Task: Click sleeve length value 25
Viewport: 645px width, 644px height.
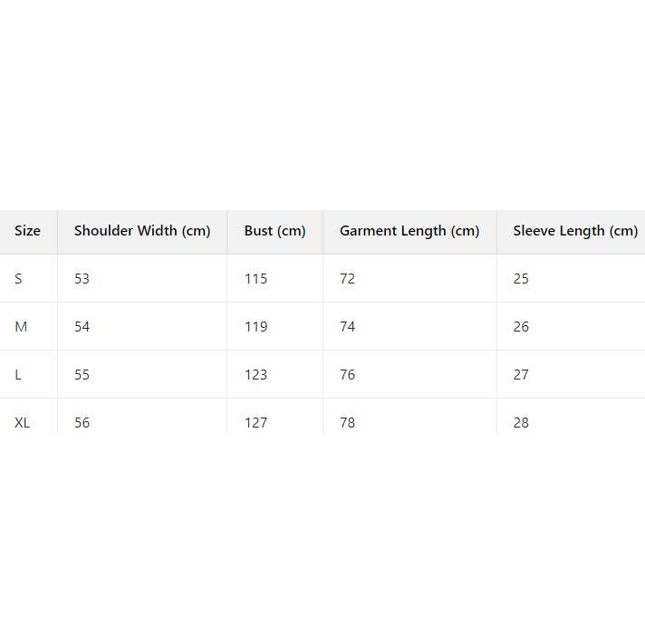Action: [521, 279]
